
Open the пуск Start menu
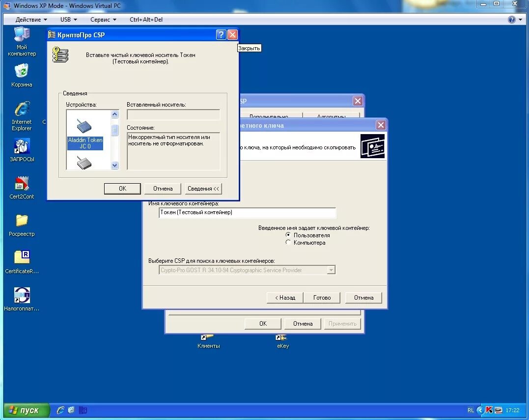coord(27,410)
